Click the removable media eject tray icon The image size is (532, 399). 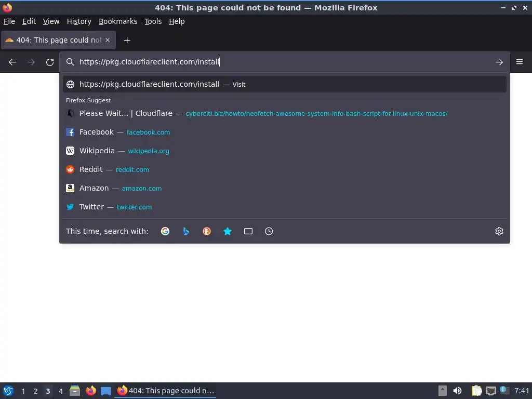click(443, 391)
